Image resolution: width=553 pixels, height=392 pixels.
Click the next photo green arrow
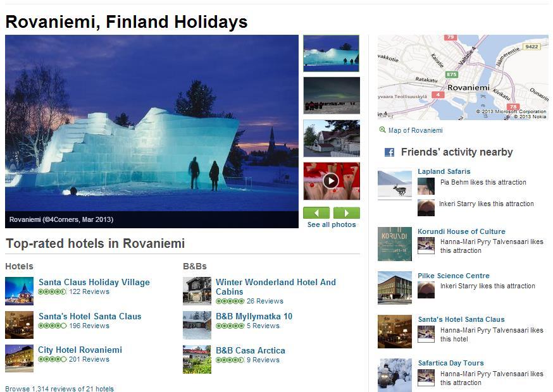tap(346, 213)
